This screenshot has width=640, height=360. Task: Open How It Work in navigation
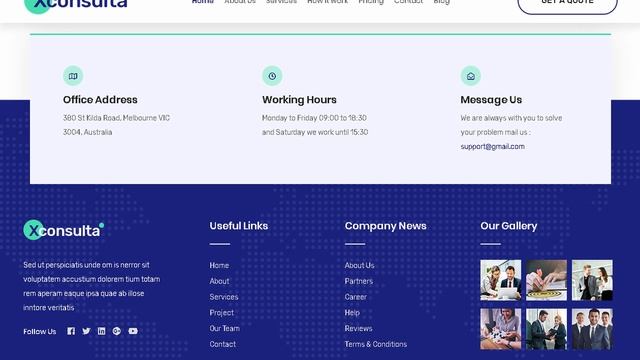coord(327,2)
